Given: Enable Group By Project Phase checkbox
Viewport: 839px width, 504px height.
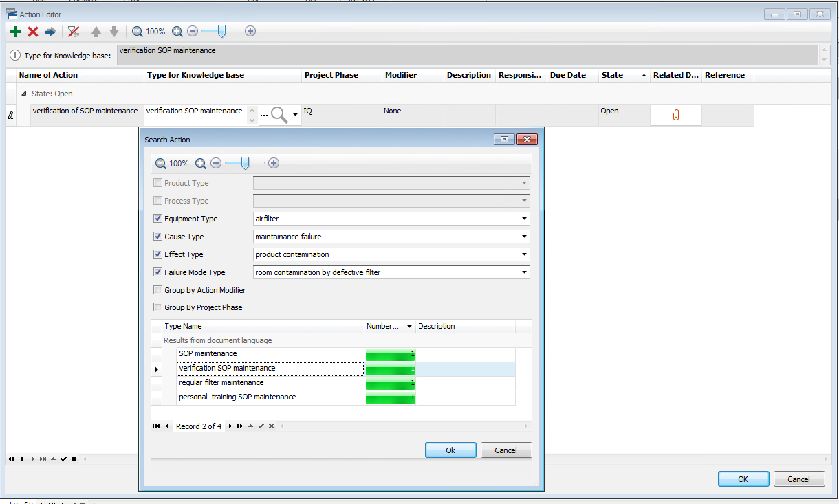Looking at the screenshot, I should [x=158, y=307].
